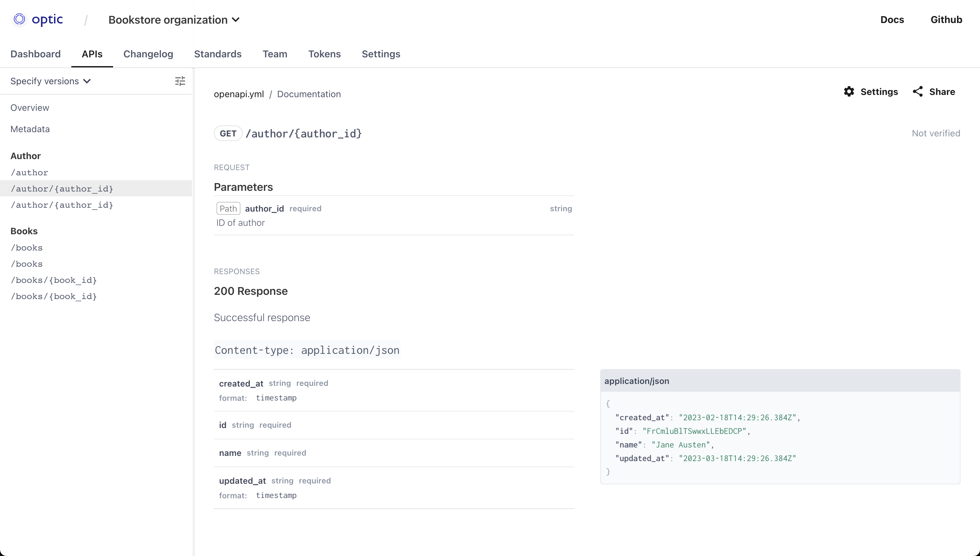Open the Docs link
The height and width of the screenshot is (556, 980).
(892, 19)
